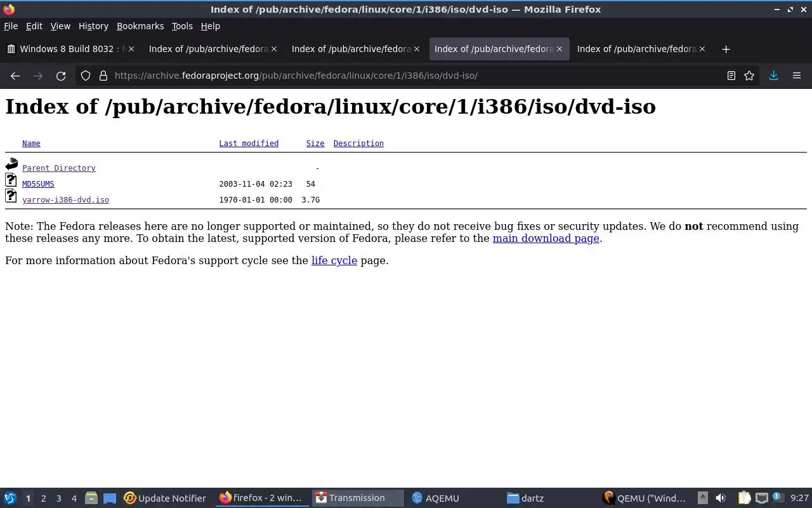Click the 3.7G size value
The image size is (812, 508).
tap(310, 200)
